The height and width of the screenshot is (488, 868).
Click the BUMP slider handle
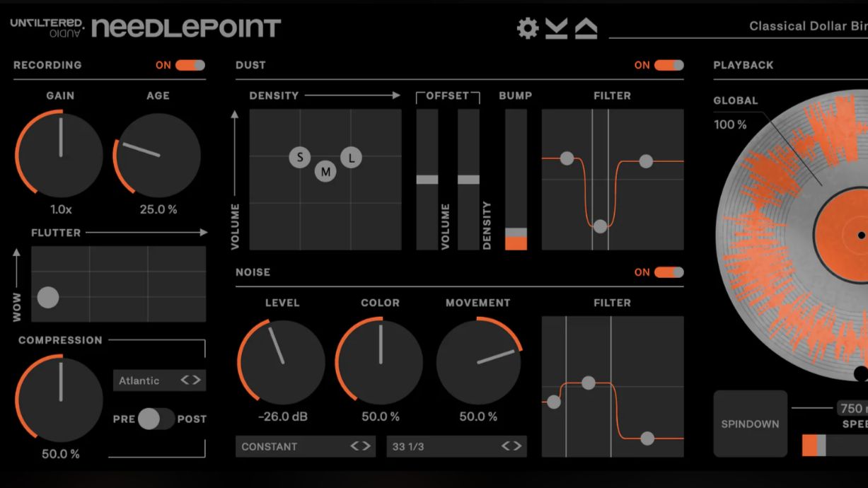tap(516, 233)
